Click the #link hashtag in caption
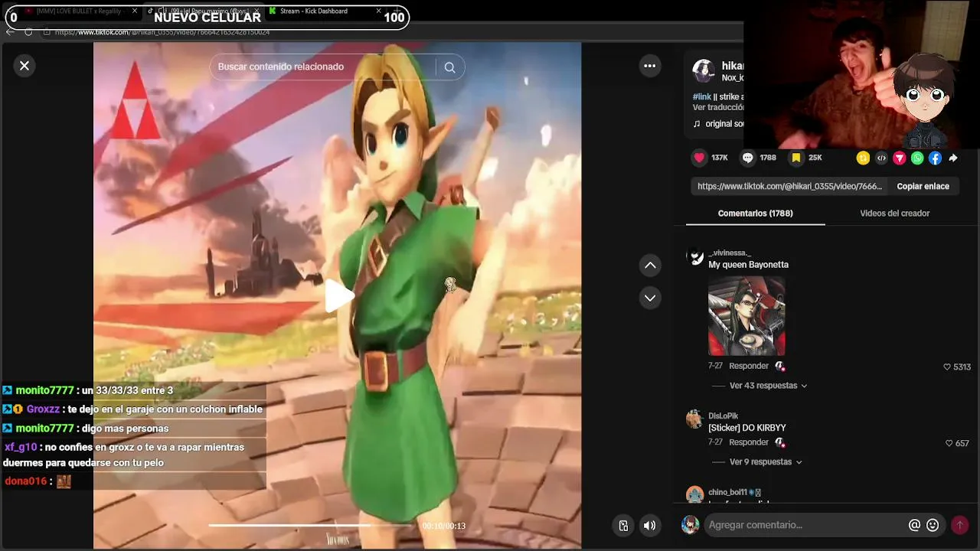The height and width of the screenshot is (551, 980). 701,97
